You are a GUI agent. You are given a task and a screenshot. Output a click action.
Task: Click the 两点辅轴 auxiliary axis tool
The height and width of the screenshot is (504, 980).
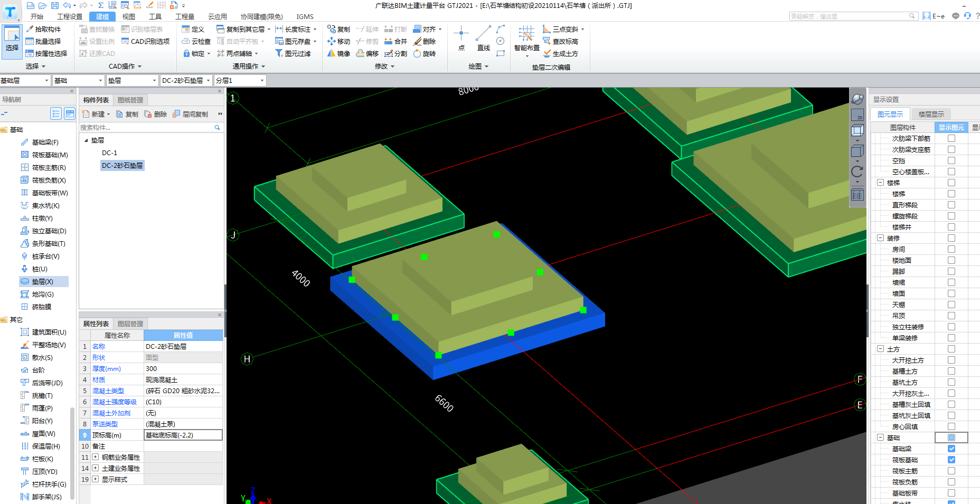(x=237, y=53)
